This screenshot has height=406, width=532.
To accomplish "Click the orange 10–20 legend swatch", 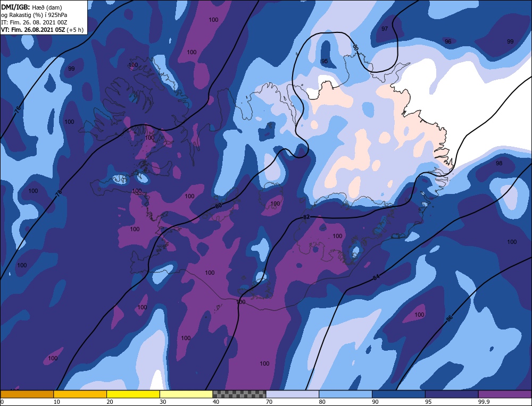I will tap(80, 394).
